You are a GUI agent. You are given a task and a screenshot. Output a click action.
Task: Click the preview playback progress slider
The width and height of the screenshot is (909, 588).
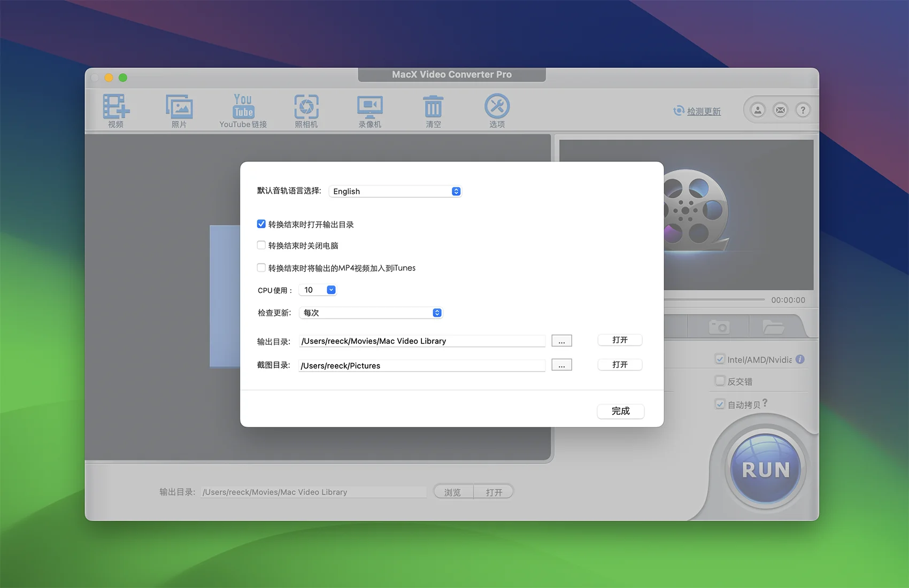714,299
